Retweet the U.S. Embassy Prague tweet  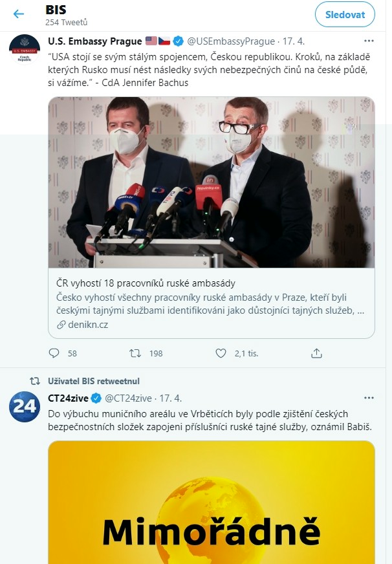(136, 353)
